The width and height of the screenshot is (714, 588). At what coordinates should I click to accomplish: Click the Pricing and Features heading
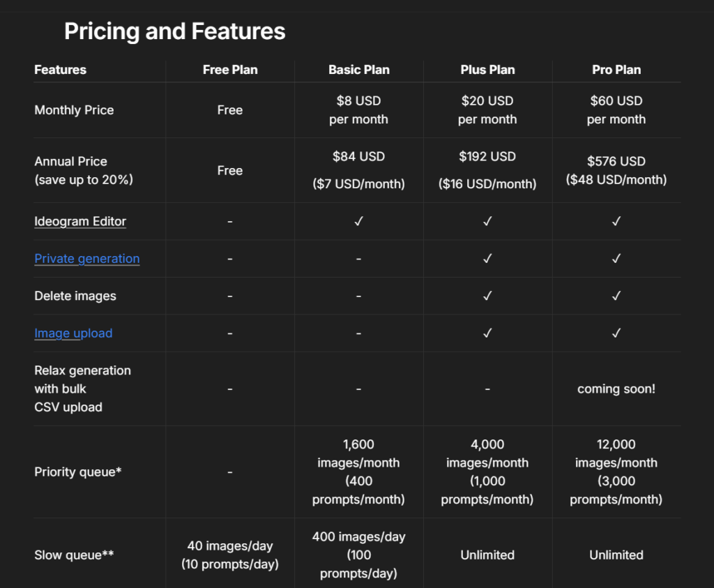coord(174,31)
